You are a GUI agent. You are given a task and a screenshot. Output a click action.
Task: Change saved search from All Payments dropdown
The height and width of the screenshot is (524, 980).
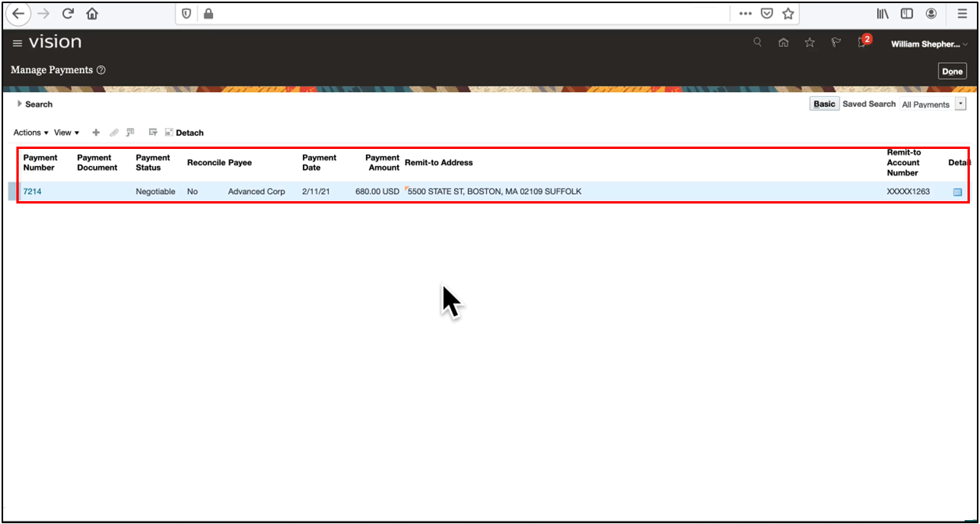point(961,102)
